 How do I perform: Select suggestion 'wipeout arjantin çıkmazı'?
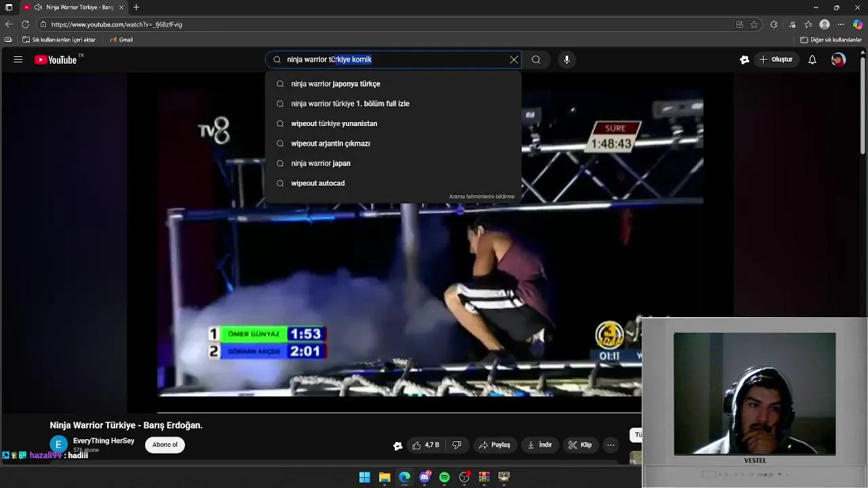(x=393, y=144)
